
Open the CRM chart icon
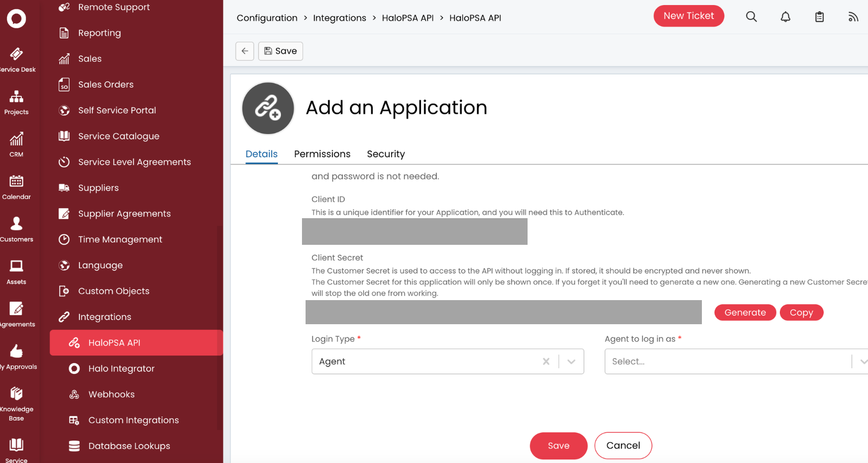(16, 139)
